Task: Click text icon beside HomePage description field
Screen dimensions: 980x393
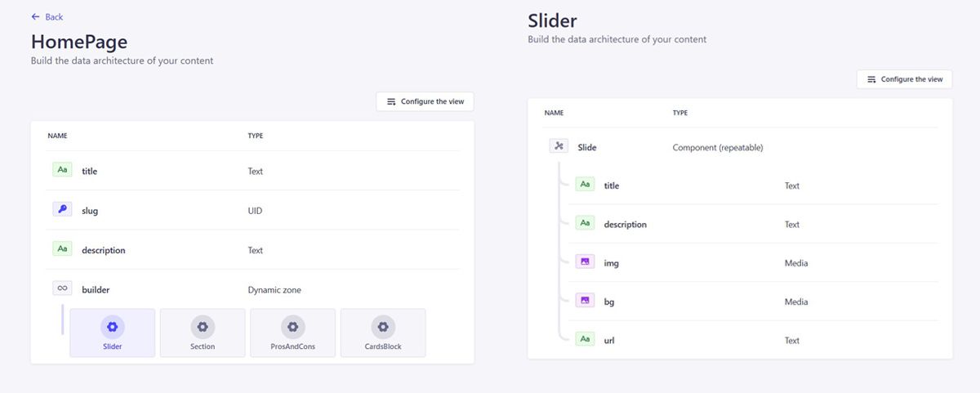Action: pos(63,249)
